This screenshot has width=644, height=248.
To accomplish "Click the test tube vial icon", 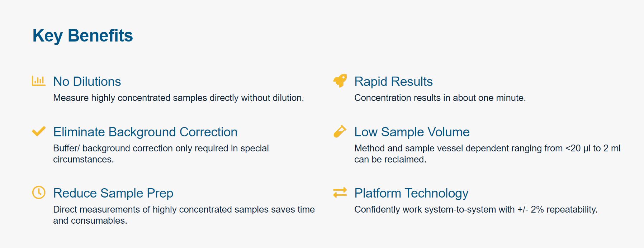I will [340, 131].
